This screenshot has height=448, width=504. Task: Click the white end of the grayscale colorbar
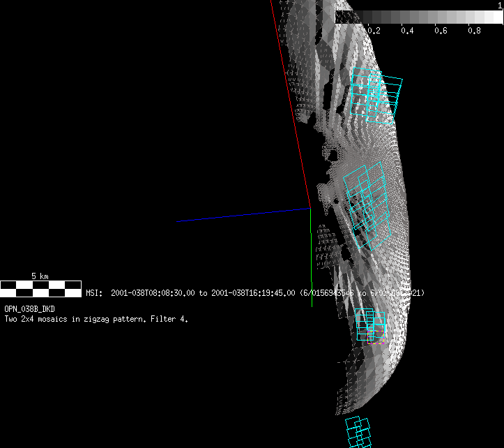[494, 17]
